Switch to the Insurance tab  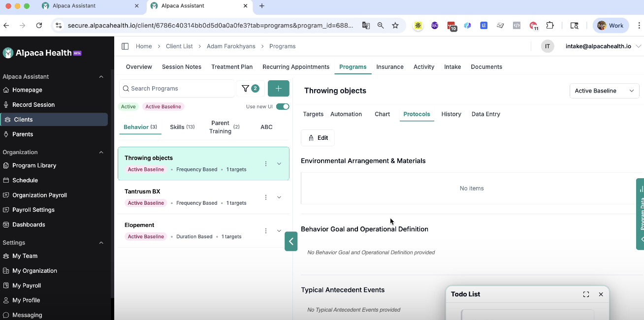[390, 67]
